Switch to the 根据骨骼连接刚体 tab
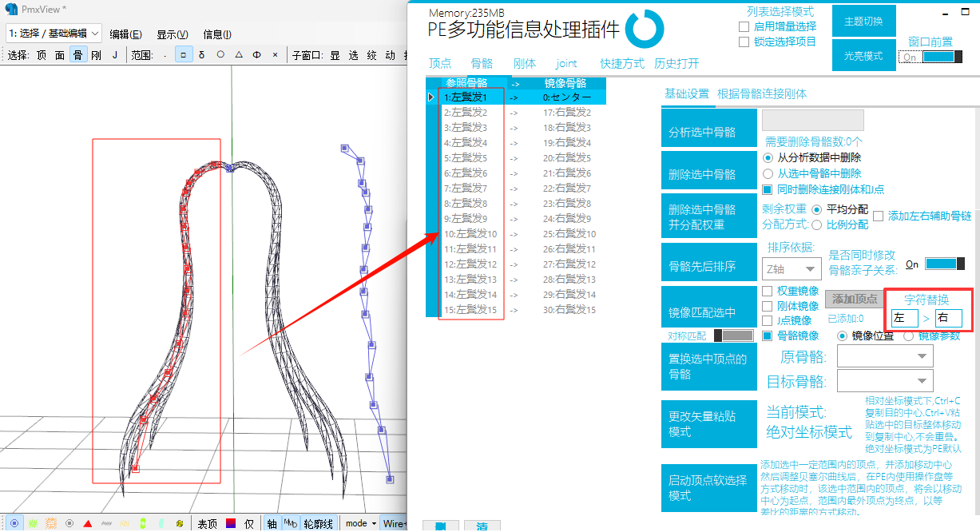 tap(762, 93)
